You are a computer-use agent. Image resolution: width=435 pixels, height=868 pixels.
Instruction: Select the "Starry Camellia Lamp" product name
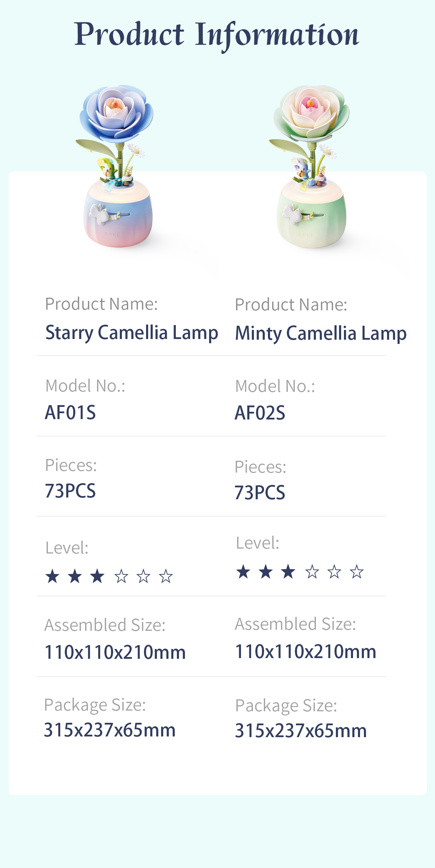tap(132, 332)
